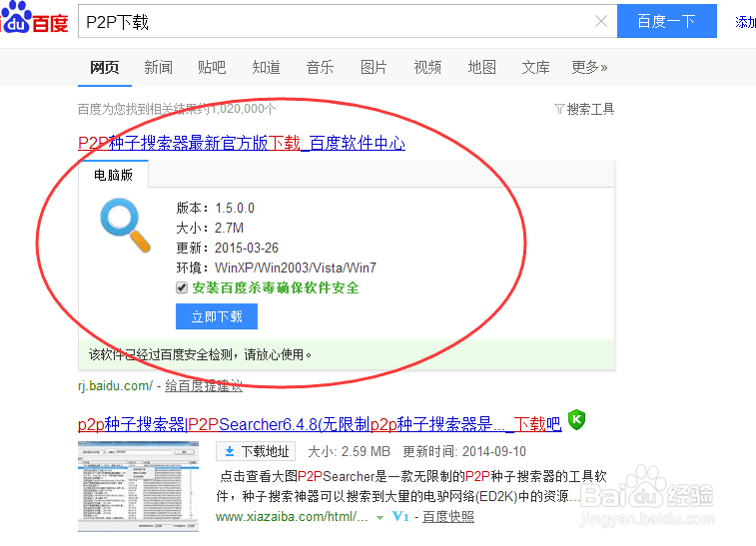Click the 给百度提建议 link
Screen dimensions: 756x546
click(204, 386)
